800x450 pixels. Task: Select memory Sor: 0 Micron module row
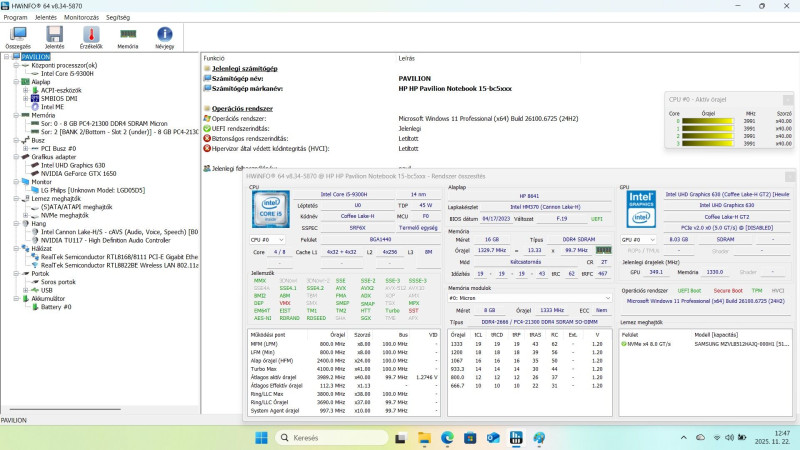(104, 123)
